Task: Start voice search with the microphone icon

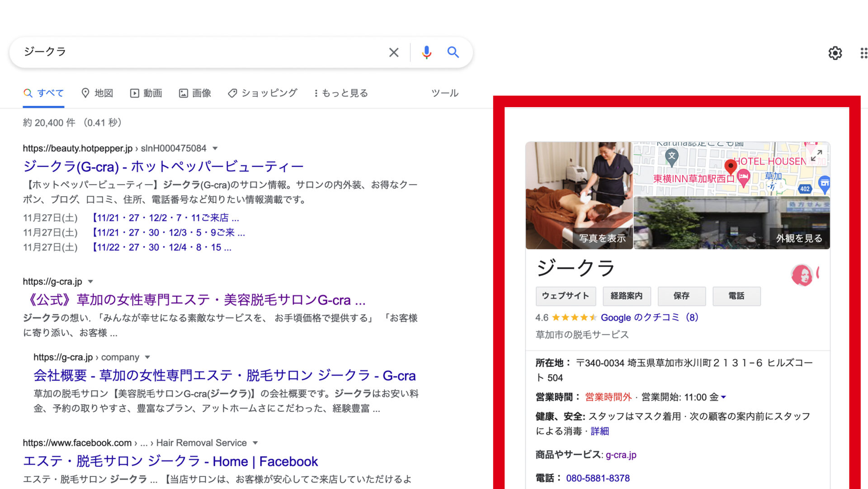Action: 426,52
